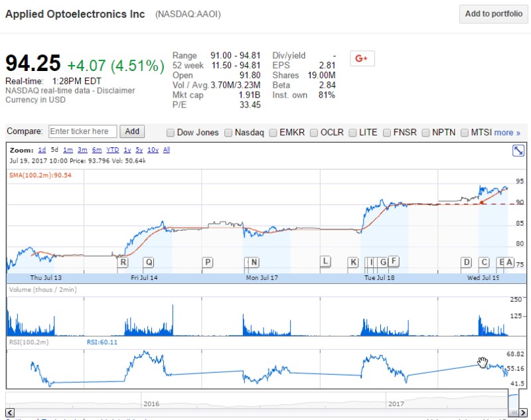531x420 pixels.
Task: Enable EMKR comparison checkbox
Action: [x=273, y=133]
